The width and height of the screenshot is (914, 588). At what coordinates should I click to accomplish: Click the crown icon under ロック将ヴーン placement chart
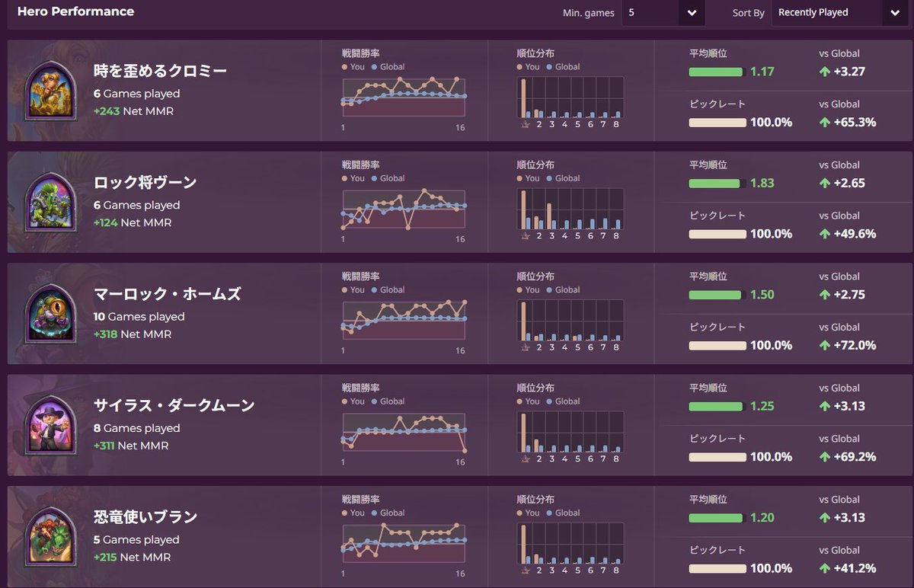(525, 237)
